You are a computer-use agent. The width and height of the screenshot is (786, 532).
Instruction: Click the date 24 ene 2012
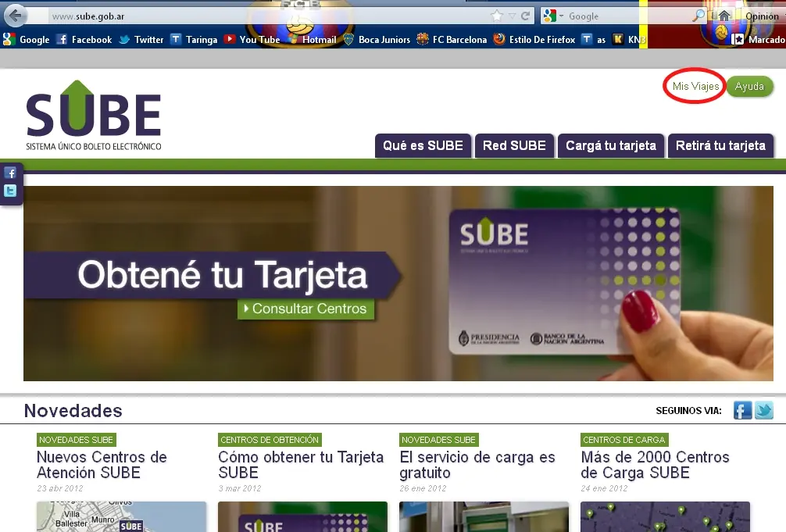pyautogui.click(x=604, y=488)
